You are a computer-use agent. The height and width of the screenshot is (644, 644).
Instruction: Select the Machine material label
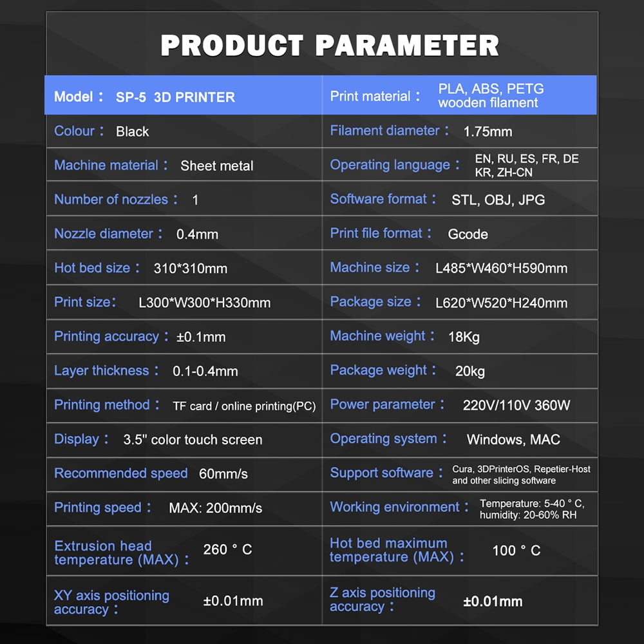107,165
